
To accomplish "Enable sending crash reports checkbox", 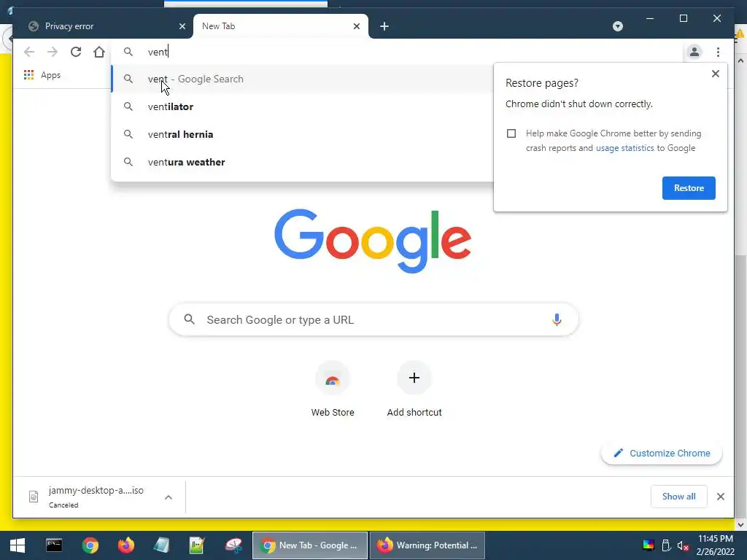I will pyautogui.click(x=511, y=133).
